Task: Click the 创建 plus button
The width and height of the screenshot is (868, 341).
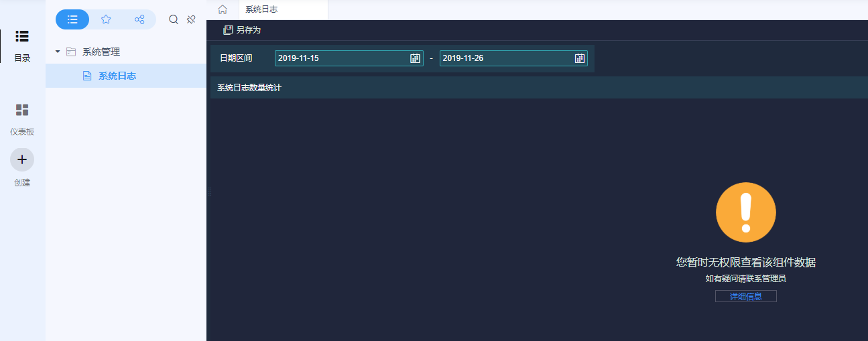Action: [22, 159]
